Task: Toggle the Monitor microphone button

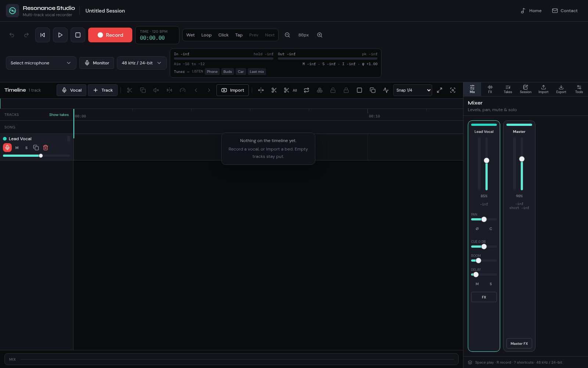Action: coord(97,63)
